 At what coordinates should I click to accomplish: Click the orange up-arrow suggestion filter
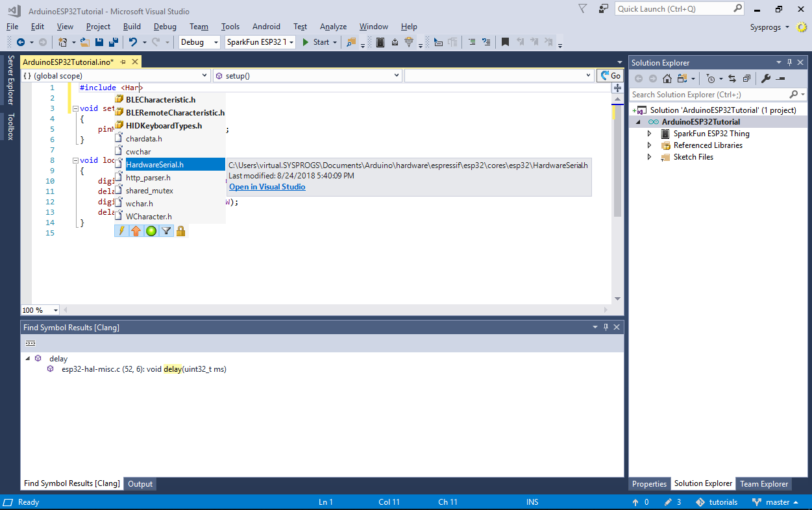point(136,231)
